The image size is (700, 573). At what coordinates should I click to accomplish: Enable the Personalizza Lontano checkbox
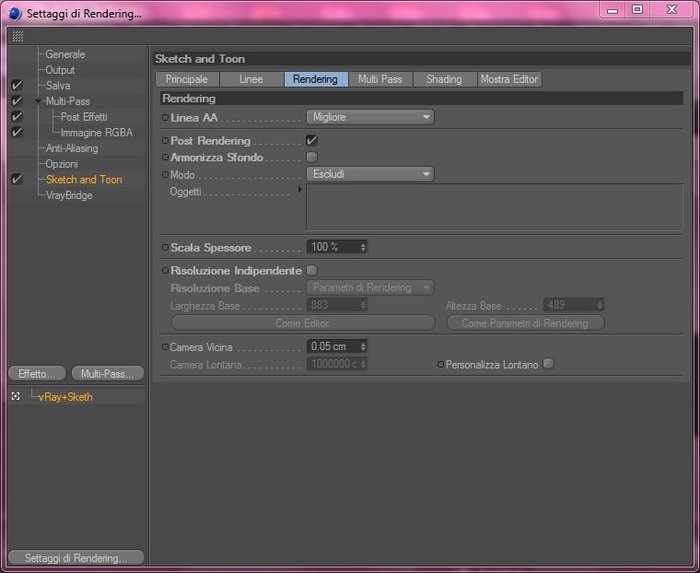coord(549,364)
